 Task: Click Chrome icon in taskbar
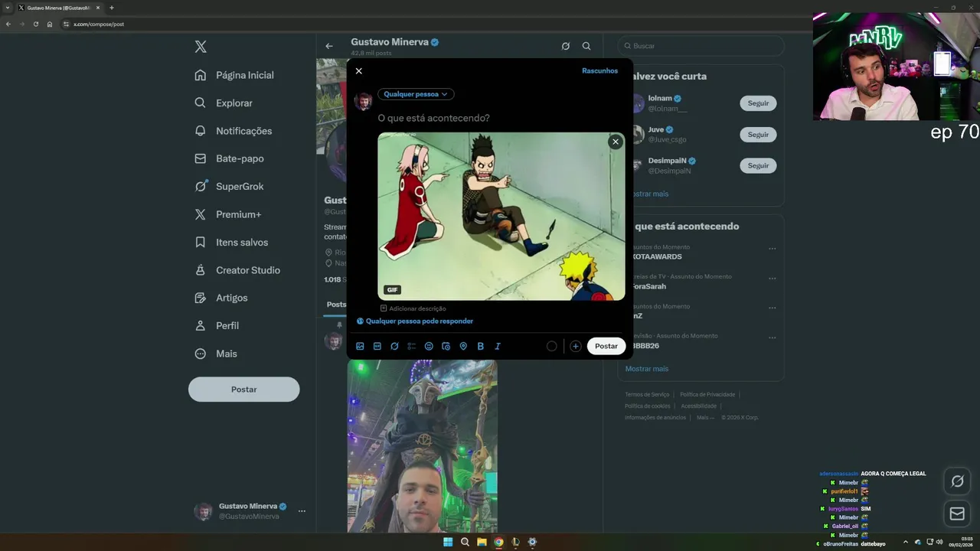point(498,542)
